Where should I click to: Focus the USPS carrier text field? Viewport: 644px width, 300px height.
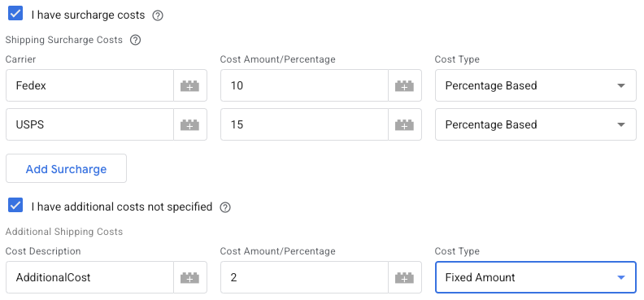pyautogui.click(x=89, y=124)
